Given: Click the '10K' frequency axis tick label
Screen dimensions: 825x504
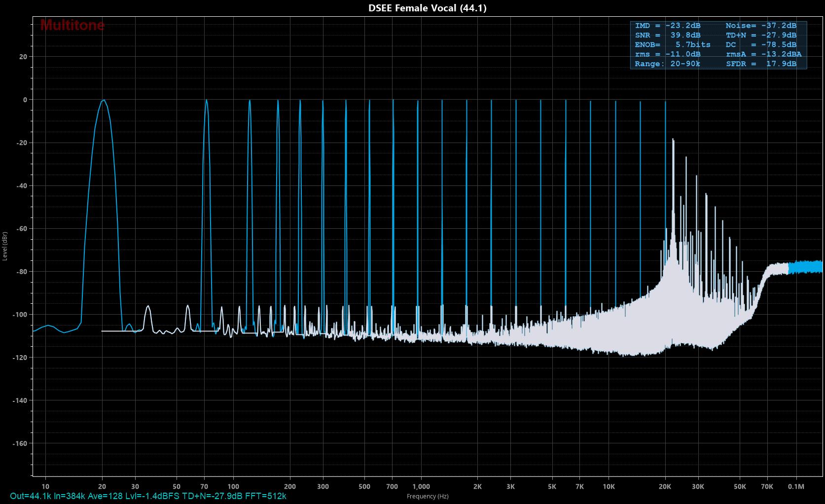Looking at the screenshot, I should [x=609, y=487].
